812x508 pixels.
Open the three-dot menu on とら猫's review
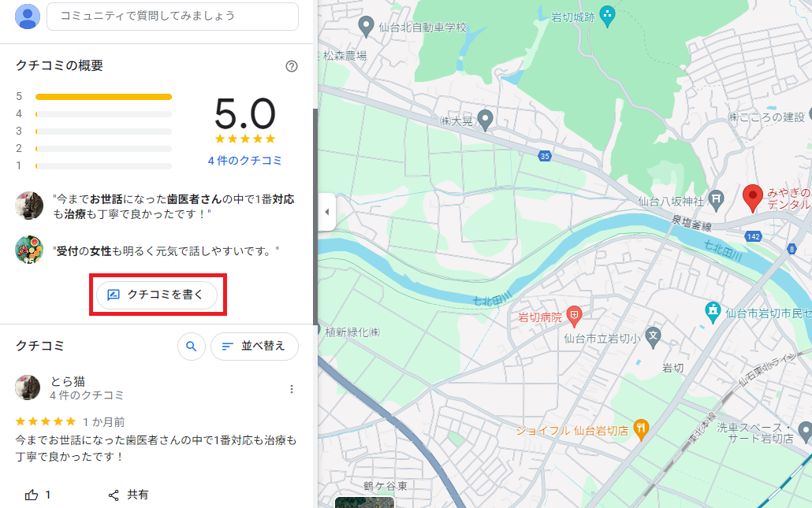click(292, 388)
